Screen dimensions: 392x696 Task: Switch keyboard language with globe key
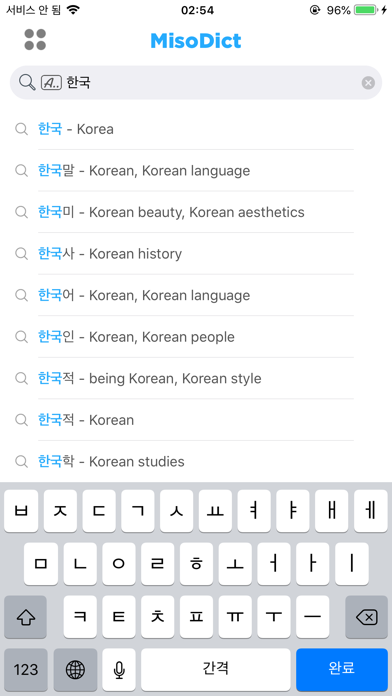pos(75,669)
